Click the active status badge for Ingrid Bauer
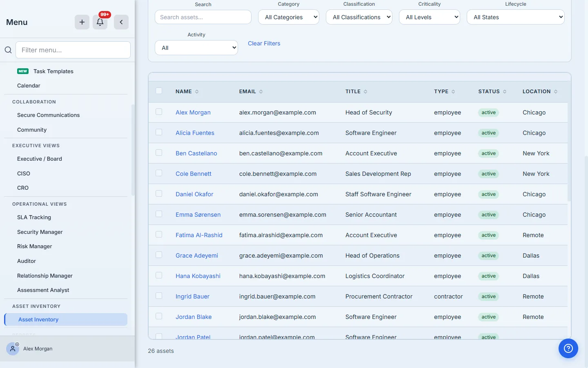The height and width of the screenshot is (368, 588). [x=488, y=296]
